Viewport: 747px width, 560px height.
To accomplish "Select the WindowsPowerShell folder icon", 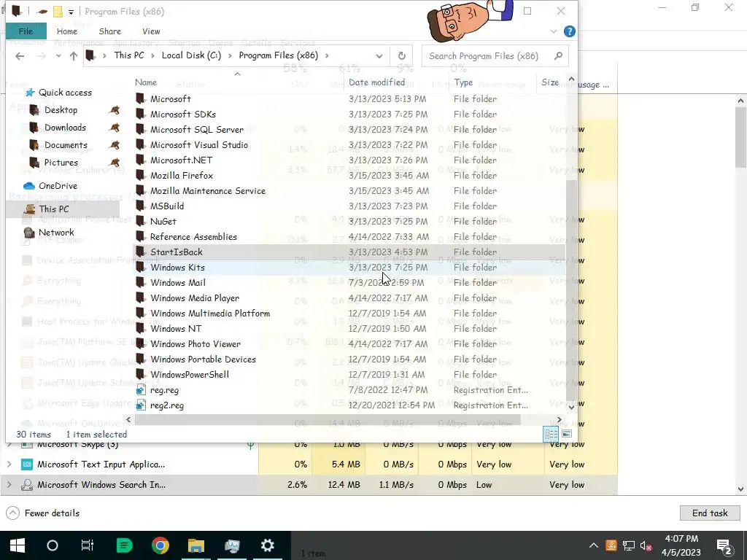I will [140, 374].
